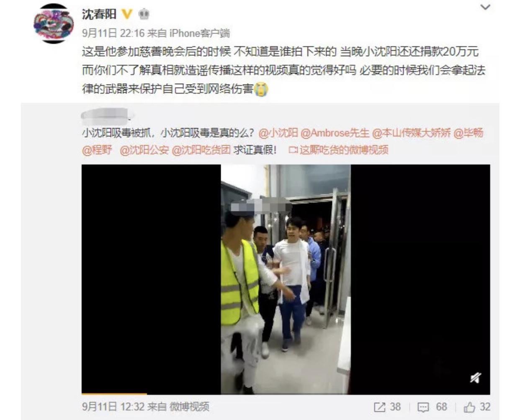The height and width of the screenshot is (420, 520).
Task: Open the 沈春阳 username link
Action: 99,14
